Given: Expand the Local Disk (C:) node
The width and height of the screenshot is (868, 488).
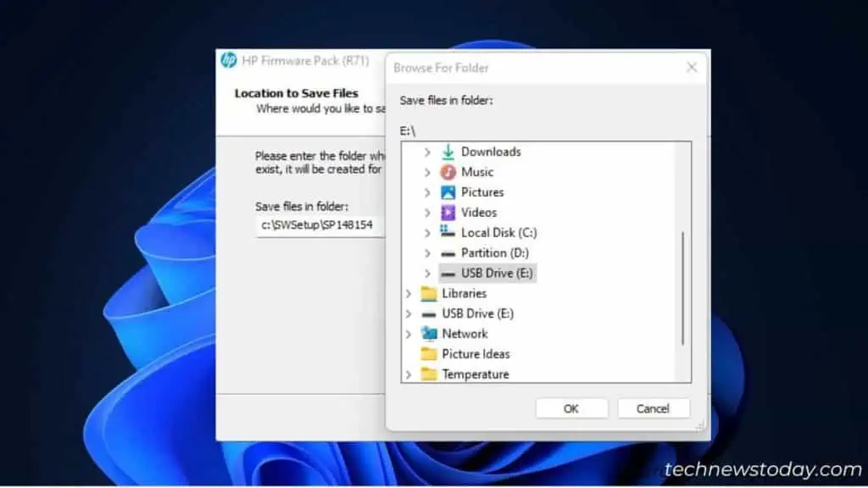Looking at the screenshot, I should tap(428, 233).
